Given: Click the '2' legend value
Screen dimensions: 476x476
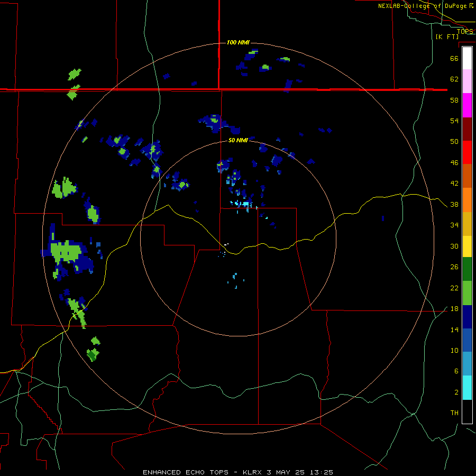Looking at the screenshot, I should [x=456, y=392].
